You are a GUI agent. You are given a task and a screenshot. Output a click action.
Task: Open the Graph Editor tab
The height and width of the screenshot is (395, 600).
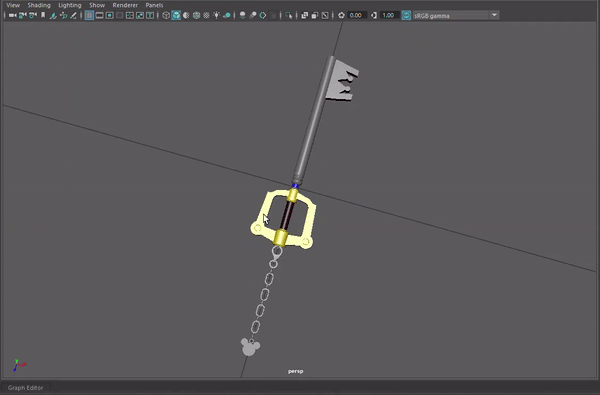pyautogui.click(x=25, y=388)
